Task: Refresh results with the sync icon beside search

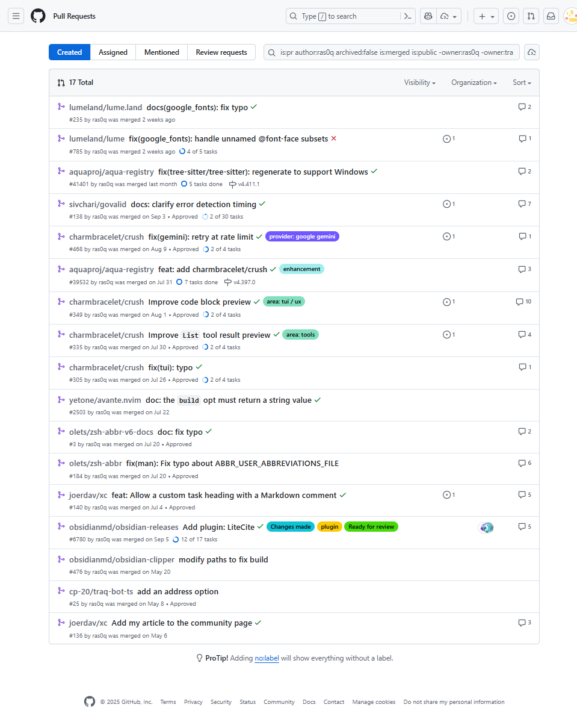Action: 531,52
